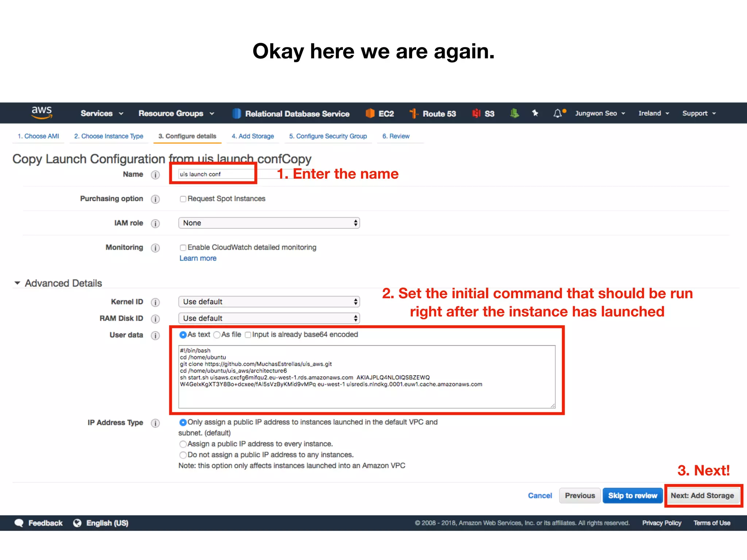This screenshot has height=560, width=747.
Task: Follow the Learn more link
Action: (198, 258)
